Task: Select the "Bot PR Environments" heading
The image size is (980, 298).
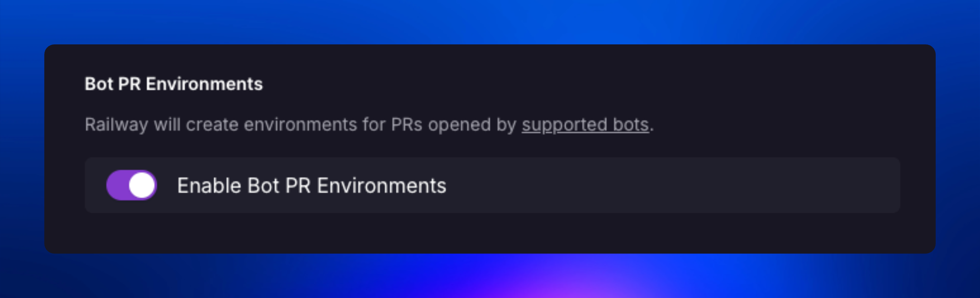Action: click(x=173, y=84)
